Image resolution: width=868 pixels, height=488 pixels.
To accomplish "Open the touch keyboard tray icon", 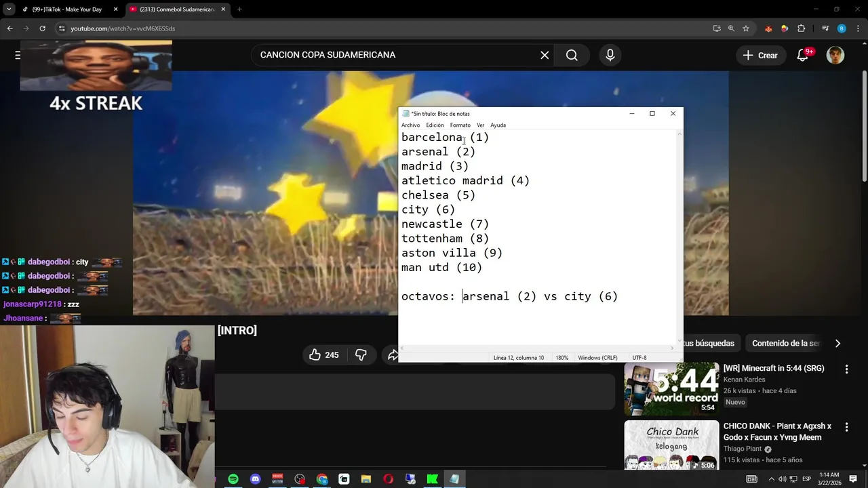I will click(751, 479).
